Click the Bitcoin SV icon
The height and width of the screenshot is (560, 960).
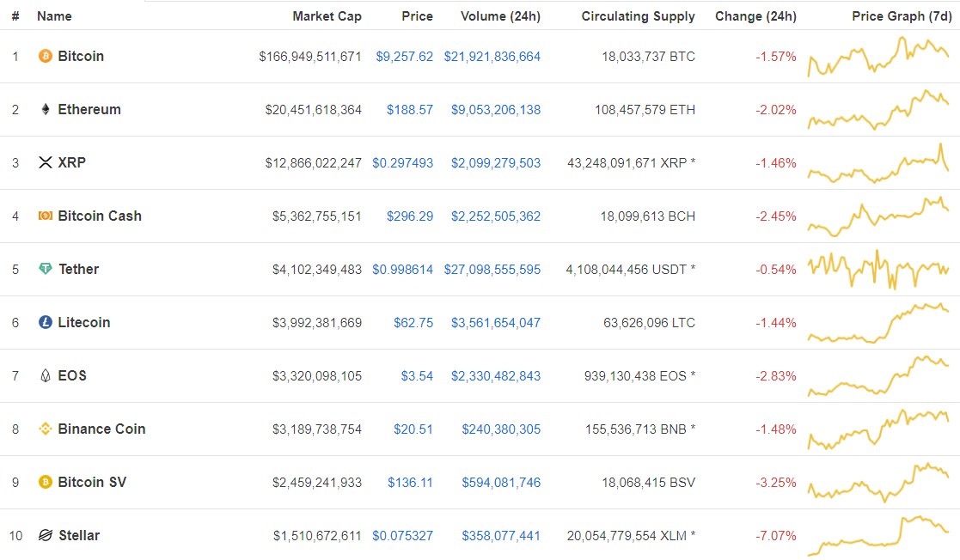(46, 482)
